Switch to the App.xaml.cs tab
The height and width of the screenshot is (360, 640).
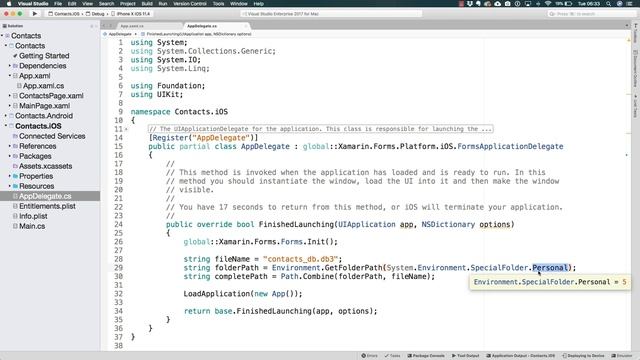(x=132, y=26)
